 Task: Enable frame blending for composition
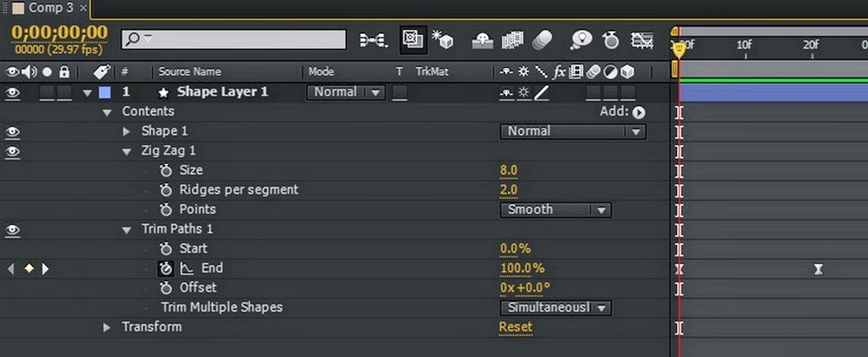[x=513, y=40]
